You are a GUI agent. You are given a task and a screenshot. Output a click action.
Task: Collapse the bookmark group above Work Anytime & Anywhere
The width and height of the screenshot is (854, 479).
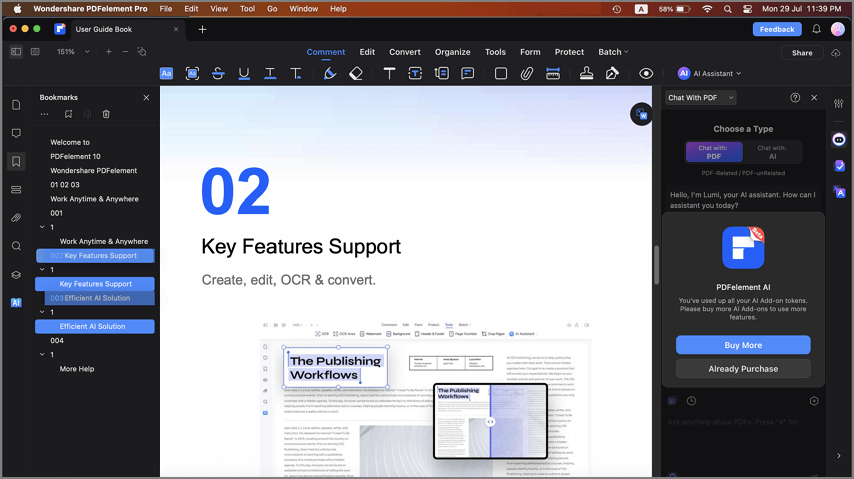click(x=42, y=227)
